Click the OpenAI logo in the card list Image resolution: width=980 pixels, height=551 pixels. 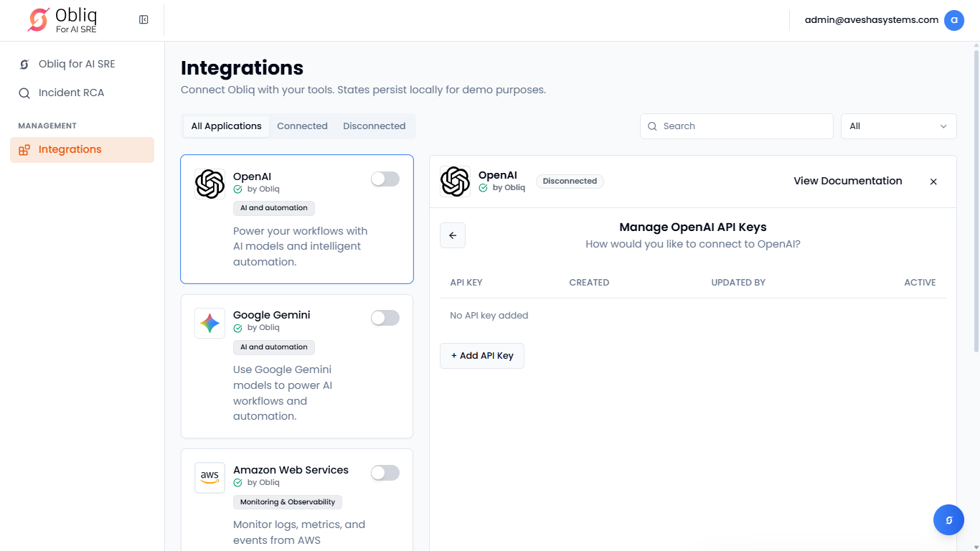click(x=209, y=184)
